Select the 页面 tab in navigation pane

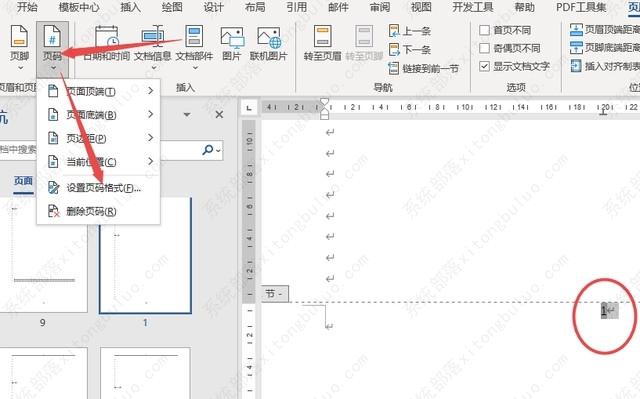[x=23, y=181]
